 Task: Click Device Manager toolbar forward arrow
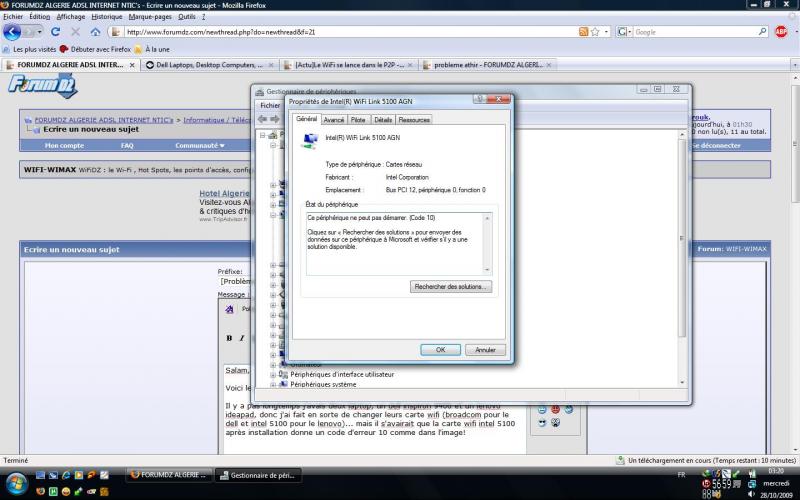point(274,119)
